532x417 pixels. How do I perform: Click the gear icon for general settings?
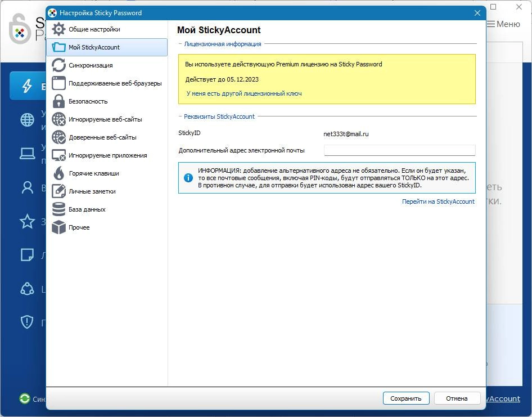[x=58, y=29]
